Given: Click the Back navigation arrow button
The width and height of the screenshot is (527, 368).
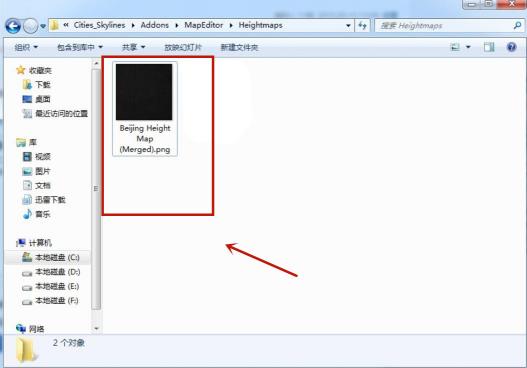Looking at the screenshot, I should [13, 26].
